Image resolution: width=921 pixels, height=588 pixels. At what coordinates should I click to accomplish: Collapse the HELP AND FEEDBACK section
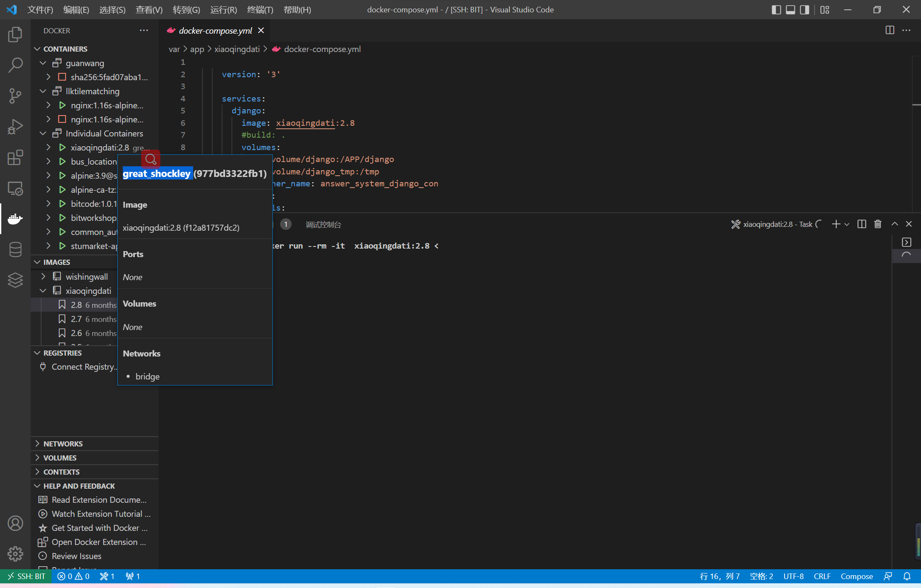(38, 486)
